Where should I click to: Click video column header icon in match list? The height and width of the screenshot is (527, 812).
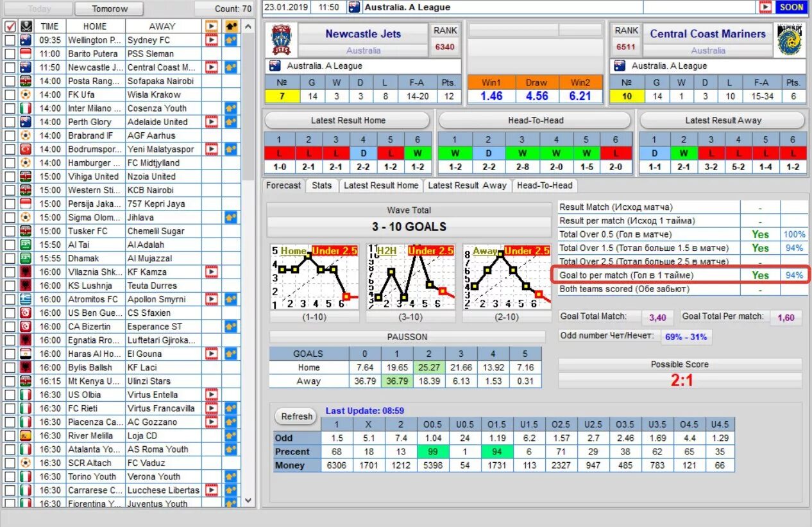coord(211,26)
